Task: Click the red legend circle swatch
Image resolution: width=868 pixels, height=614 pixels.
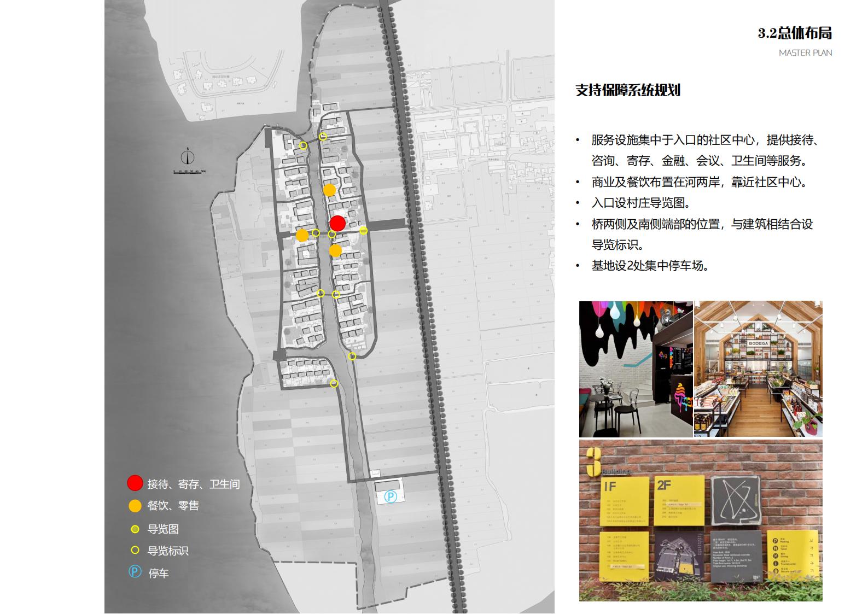Action: pos(135,483)
